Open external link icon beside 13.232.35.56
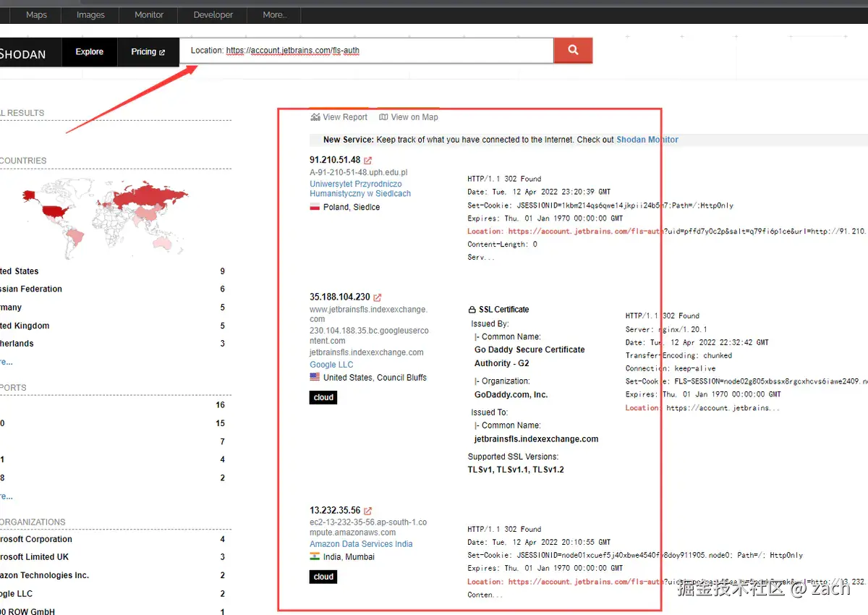868x615 pixels. [367, 511]
